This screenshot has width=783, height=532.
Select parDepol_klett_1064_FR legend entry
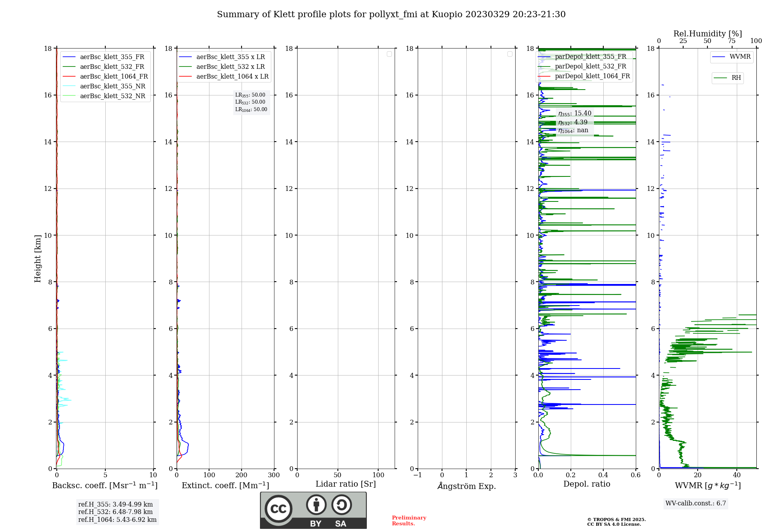point(583,76)
